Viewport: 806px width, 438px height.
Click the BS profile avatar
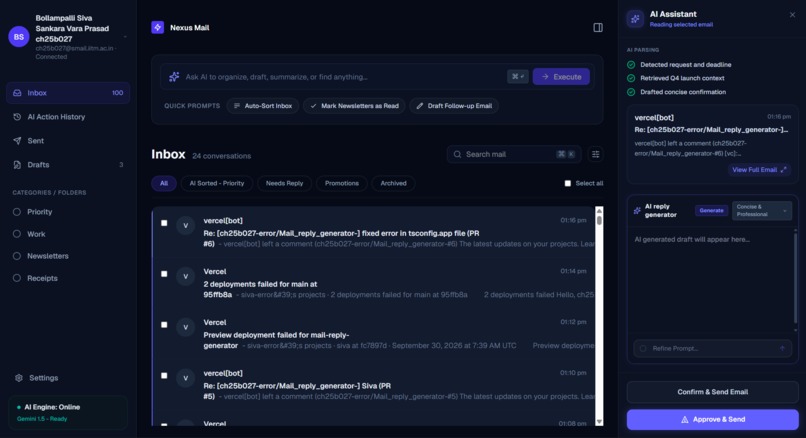click(19, 36)
